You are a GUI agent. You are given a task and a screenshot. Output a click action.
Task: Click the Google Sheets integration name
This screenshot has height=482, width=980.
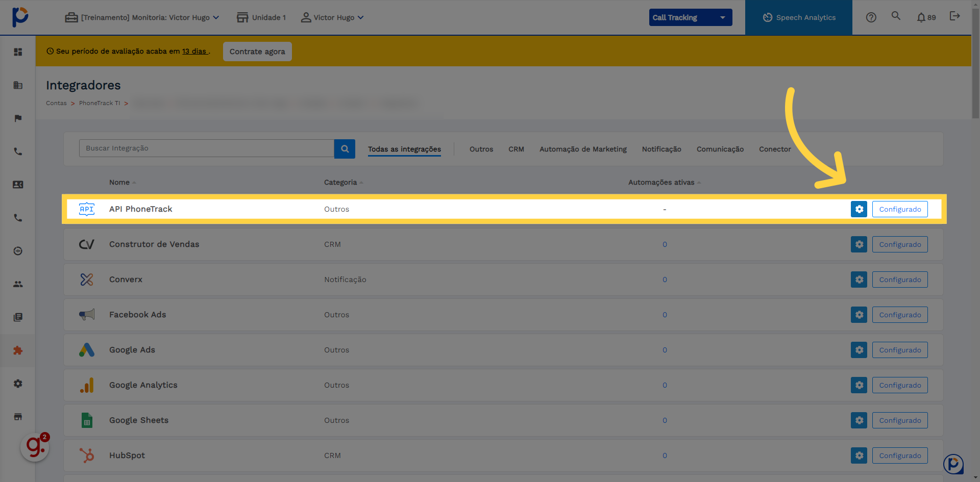139,420
